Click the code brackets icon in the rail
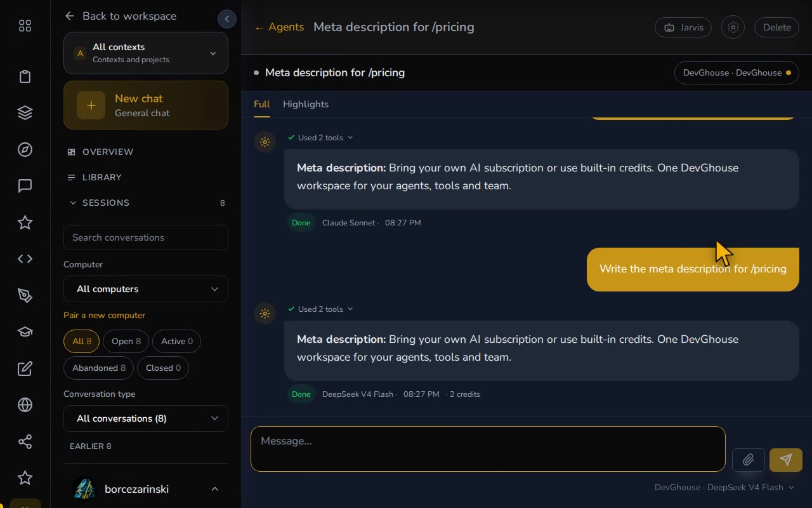Image resolution: width=812 pixels, height=508 pixels. coord(25,259)
